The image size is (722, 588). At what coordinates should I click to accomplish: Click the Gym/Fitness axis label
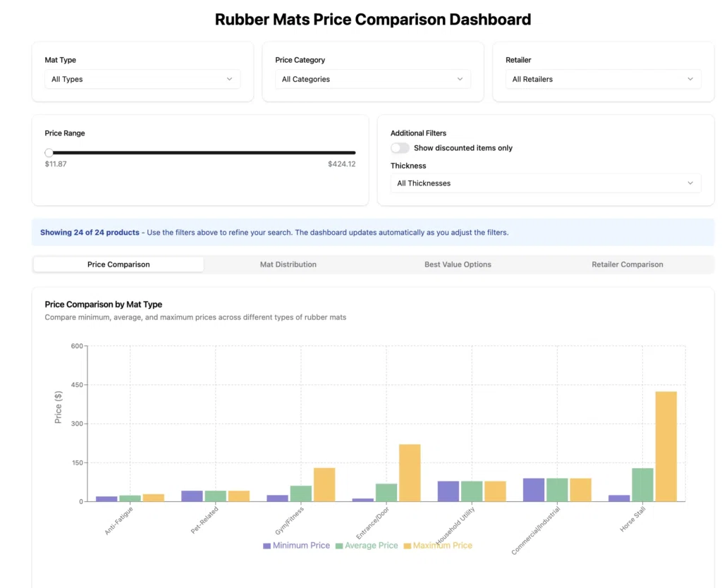tap(290, 521)
